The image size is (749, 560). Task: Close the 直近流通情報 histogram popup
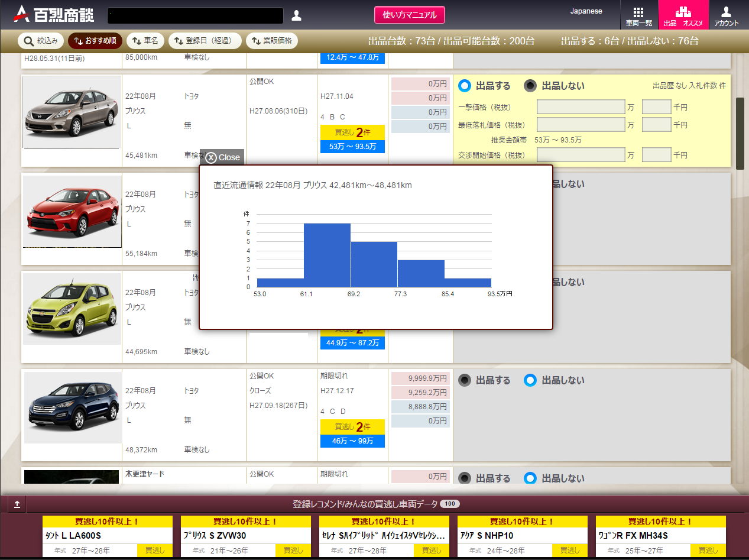click(x=222, y=157)
